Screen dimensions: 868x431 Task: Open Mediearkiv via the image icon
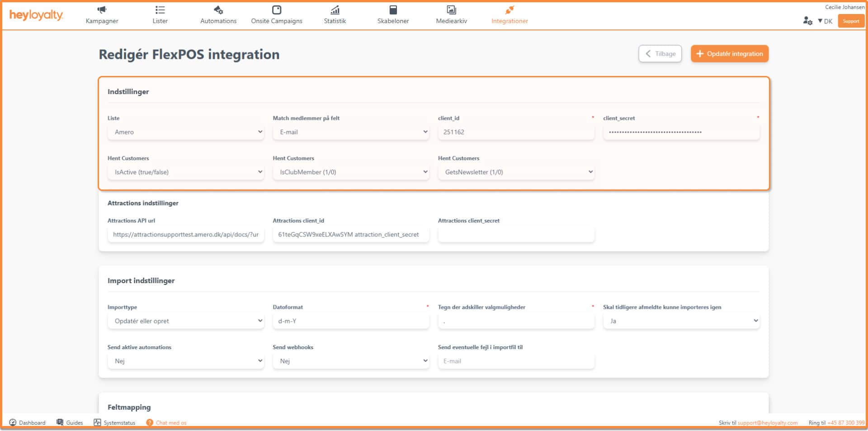click(x=451, y=10)
